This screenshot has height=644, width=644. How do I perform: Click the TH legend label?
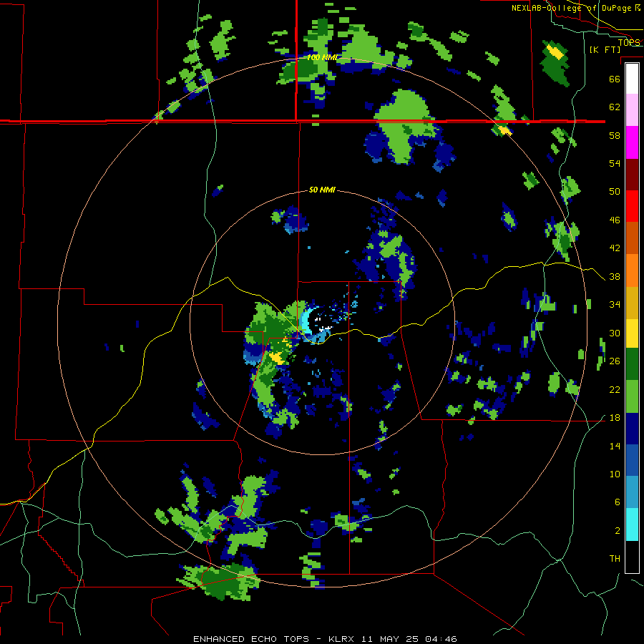point(615,559)
